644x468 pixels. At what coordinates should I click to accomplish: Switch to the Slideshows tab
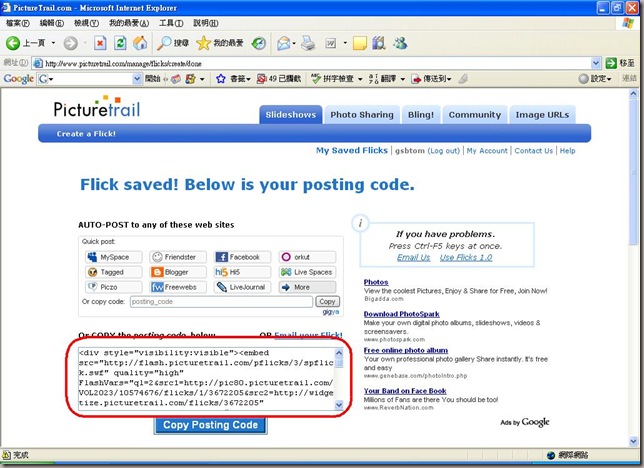[x=291, y=115]
